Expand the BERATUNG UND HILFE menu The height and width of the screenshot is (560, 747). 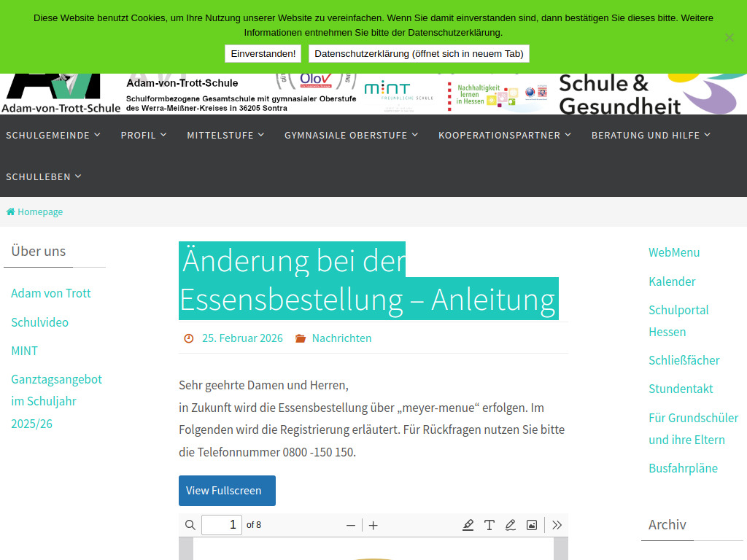coord(650,135)
